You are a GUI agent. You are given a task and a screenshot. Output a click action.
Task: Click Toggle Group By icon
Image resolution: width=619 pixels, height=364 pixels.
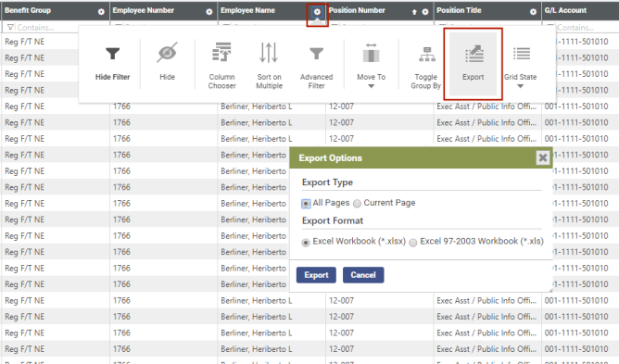click(x=427, y=54)
